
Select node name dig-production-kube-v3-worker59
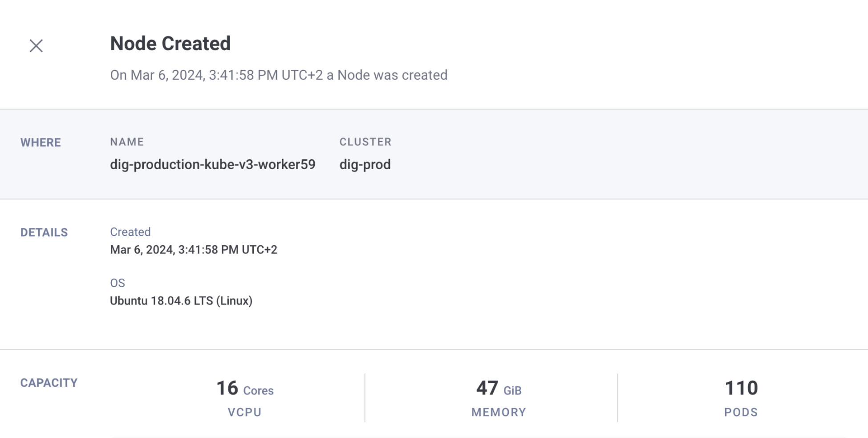(212, 165)
